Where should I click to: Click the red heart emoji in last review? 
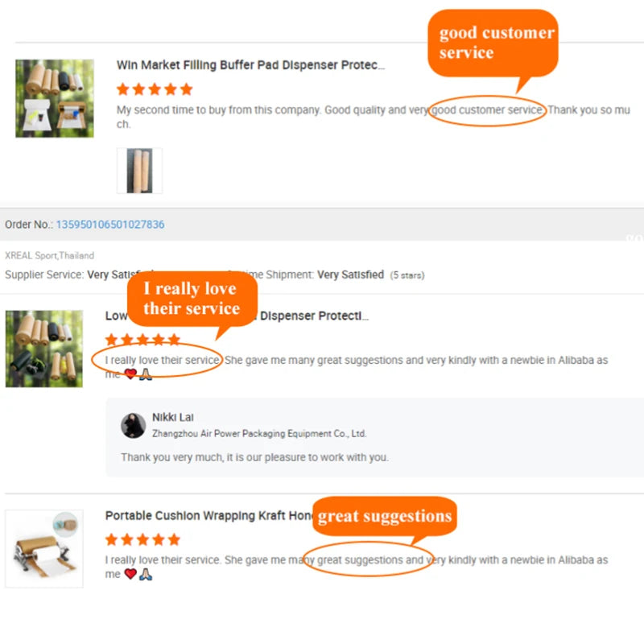pos(130,574)
